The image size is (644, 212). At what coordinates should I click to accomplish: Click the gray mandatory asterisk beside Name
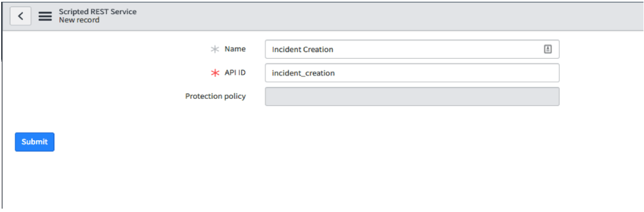[215, 49]
